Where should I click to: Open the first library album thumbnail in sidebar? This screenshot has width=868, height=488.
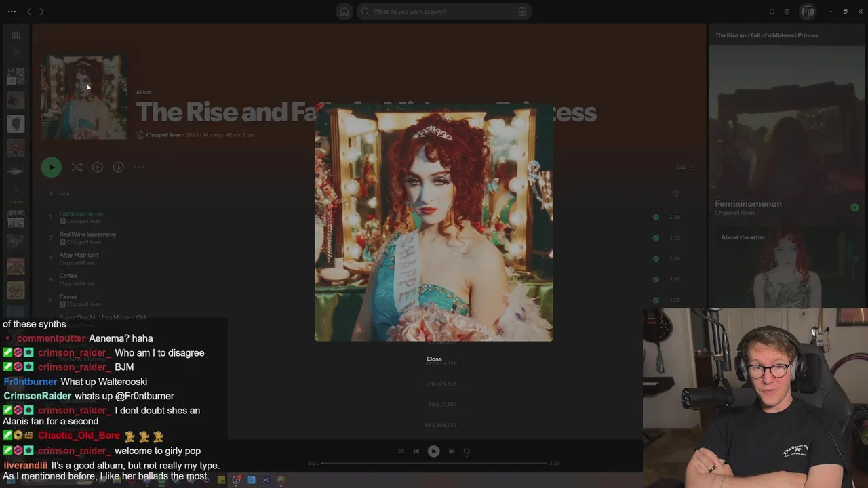(x=16, y=76)
